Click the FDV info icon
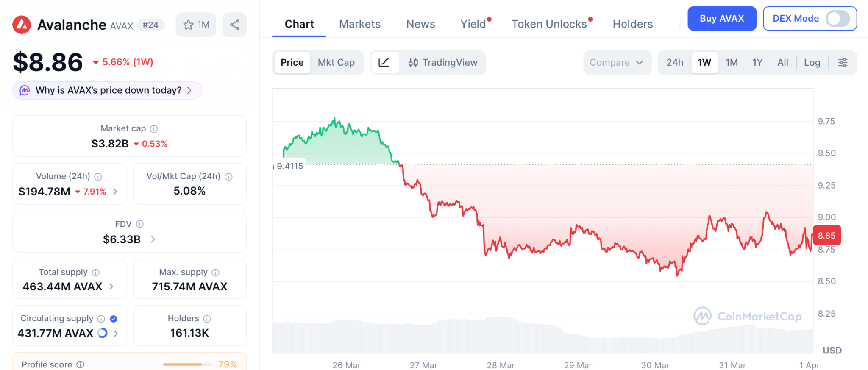Screen dimensions: 868x370 click(x=140, y=224)
